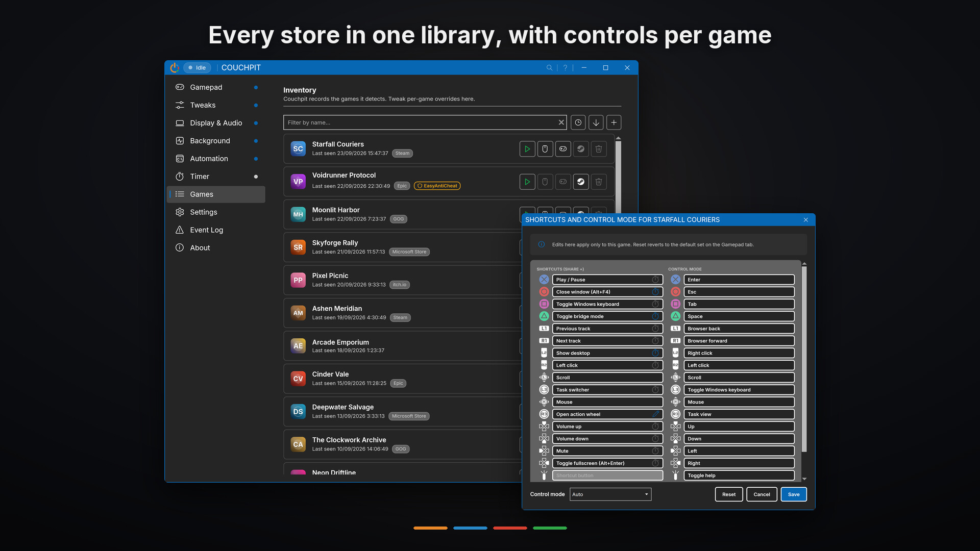980x551 pixels.
Task: Delete Starfall Couriers using the trash icon
Action: tap(599, 149)
